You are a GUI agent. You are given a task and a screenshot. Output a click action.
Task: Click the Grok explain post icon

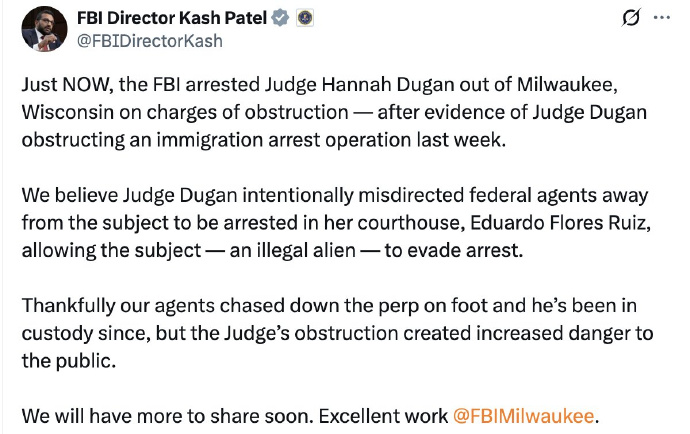point(631,18)
